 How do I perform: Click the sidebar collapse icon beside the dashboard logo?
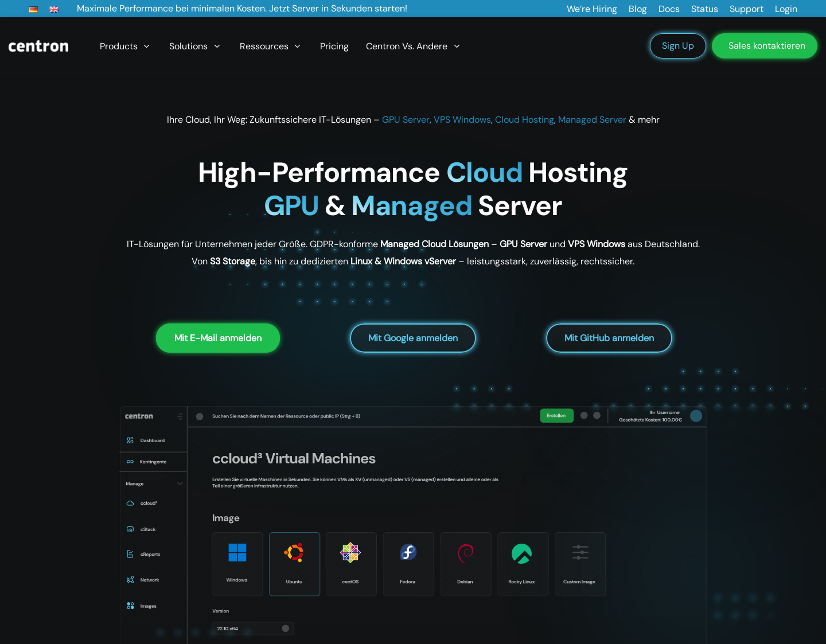[x=180, y=416]
